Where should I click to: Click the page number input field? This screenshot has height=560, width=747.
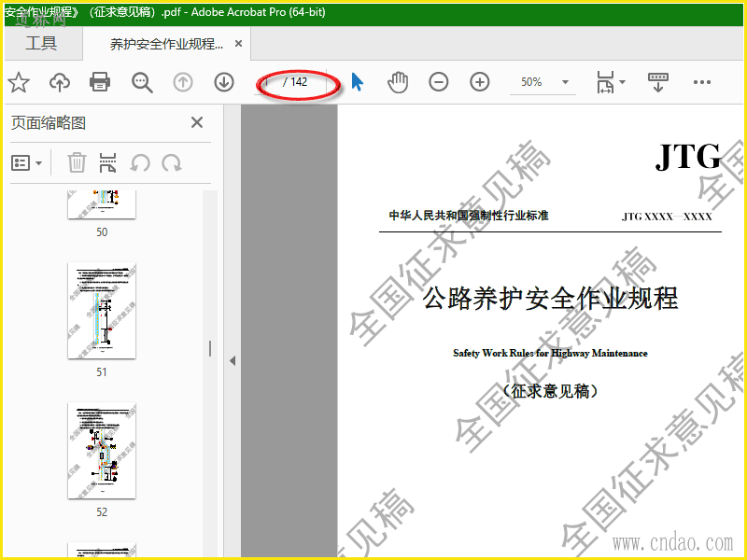pos(268,82)
